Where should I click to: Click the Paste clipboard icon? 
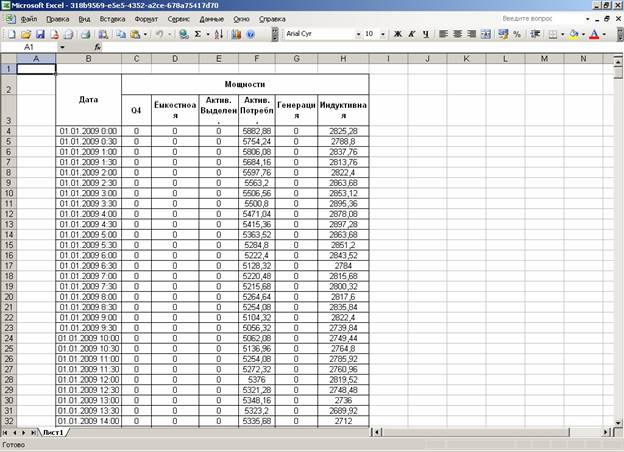pos(135,34)
